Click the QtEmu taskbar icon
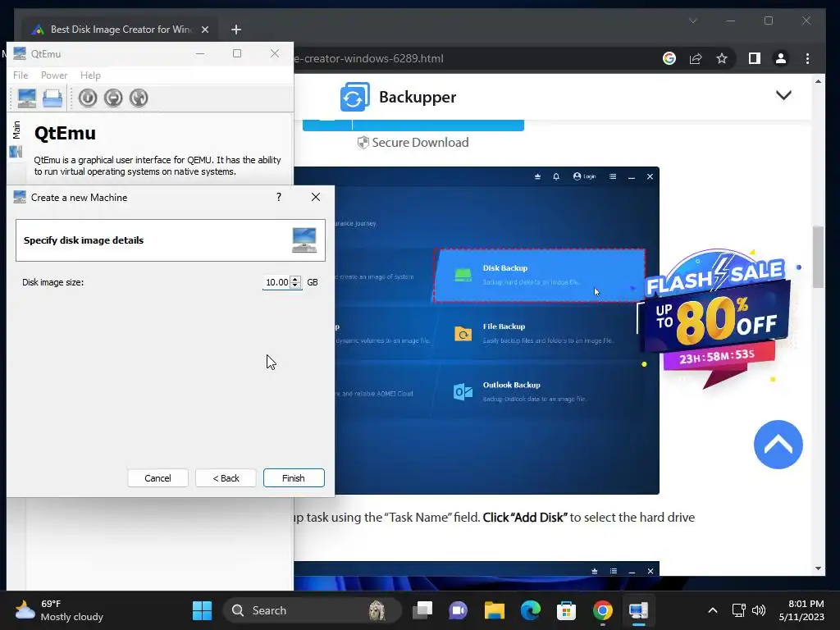Screen dimensions: 840x630 pos(638,610)
